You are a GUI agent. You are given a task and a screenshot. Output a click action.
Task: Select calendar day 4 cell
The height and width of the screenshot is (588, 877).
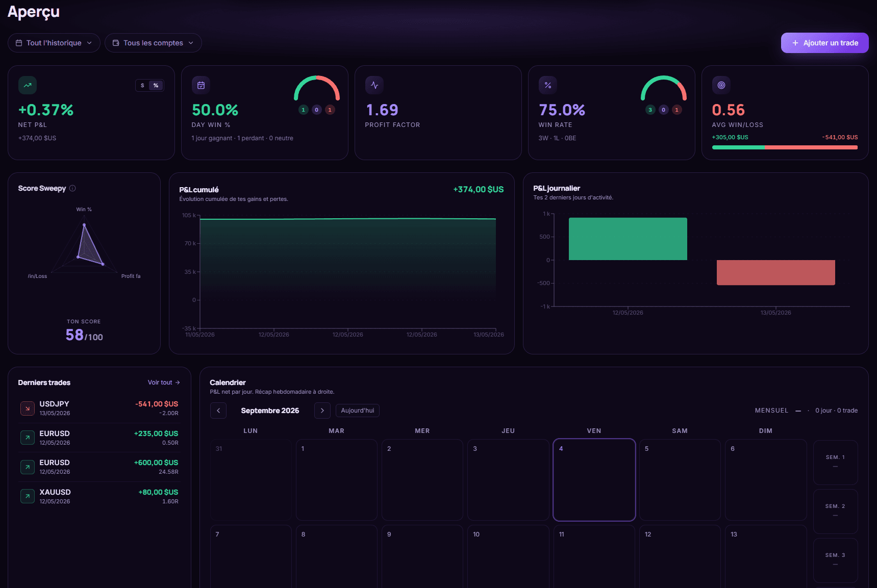594,480
